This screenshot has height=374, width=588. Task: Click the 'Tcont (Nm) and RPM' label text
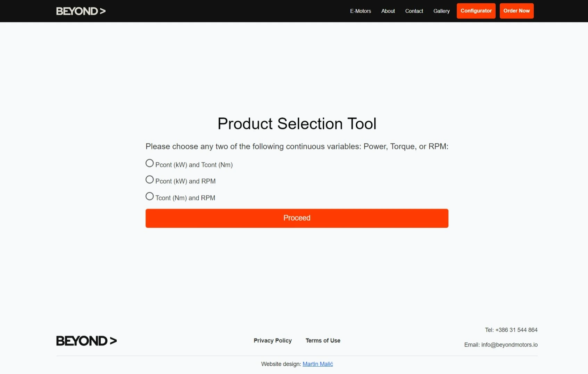[x=185, y=198]
